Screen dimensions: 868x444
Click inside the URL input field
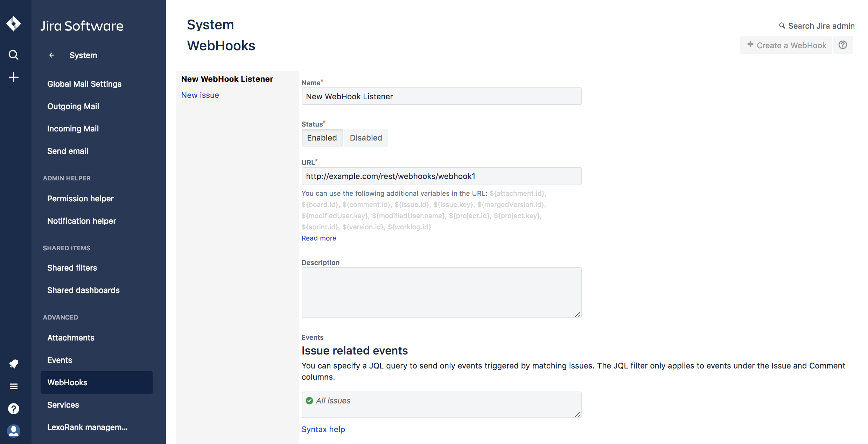coord(441,176)
